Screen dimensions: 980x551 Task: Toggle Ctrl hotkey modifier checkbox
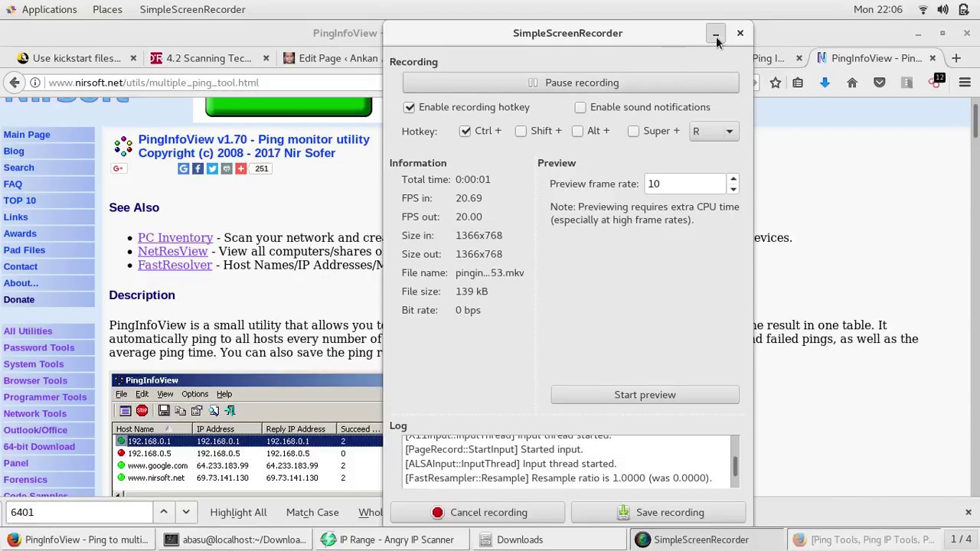tap(465, 131)
